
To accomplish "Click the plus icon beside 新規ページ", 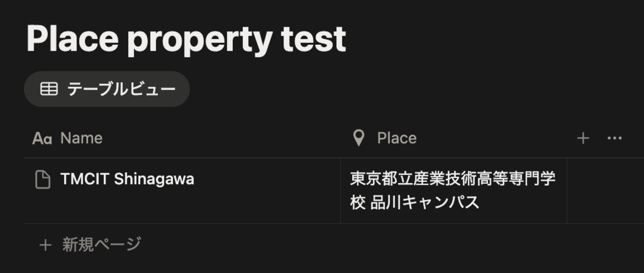I will 45,245.
